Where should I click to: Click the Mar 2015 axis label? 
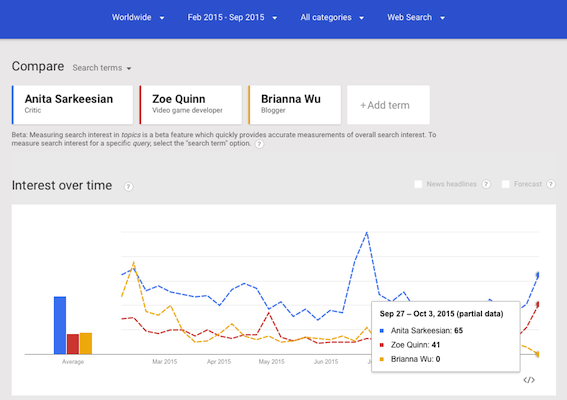(165, 362)
